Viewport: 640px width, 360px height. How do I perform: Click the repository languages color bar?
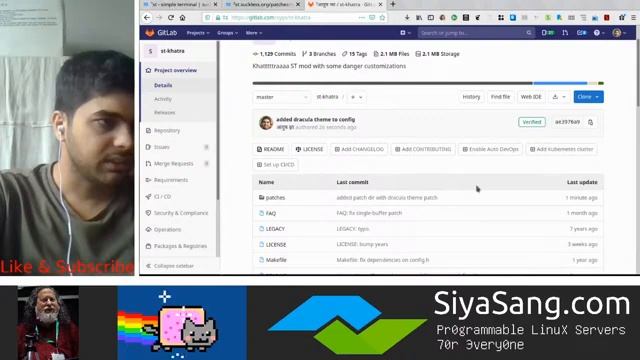click(428, 83)
